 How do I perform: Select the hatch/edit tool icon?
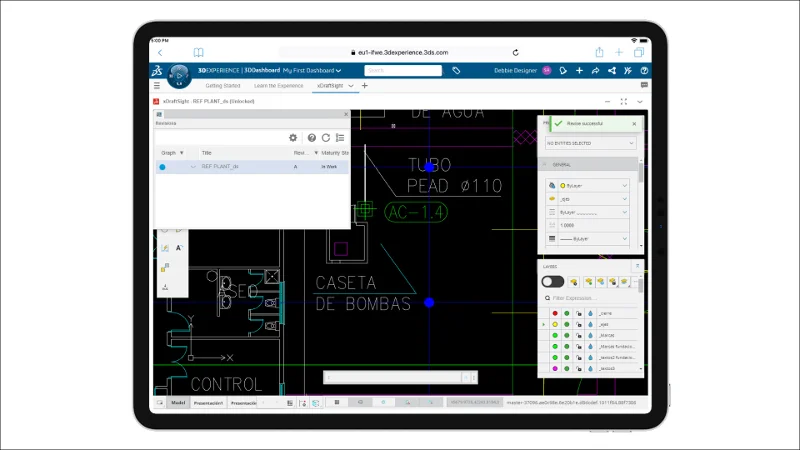click(x=165, y=248)
